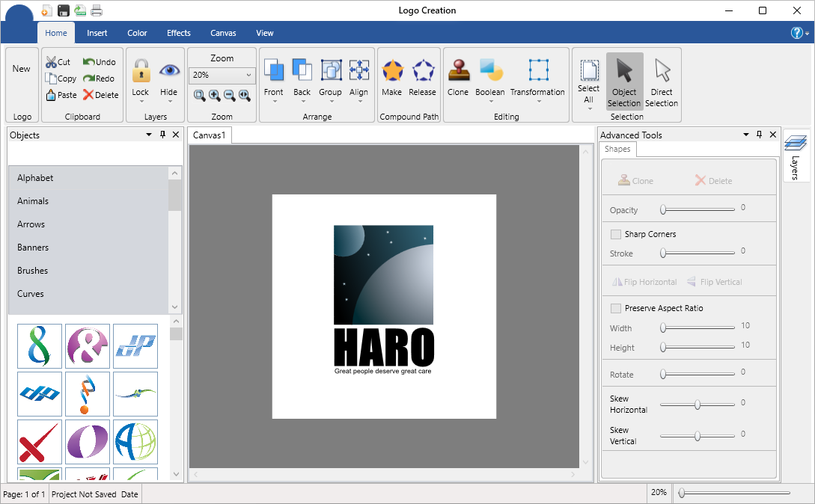Check the Preserve Aspect Ratio box
The width and height of the screenshot is (815, 504).
click(x=616, y=308)
